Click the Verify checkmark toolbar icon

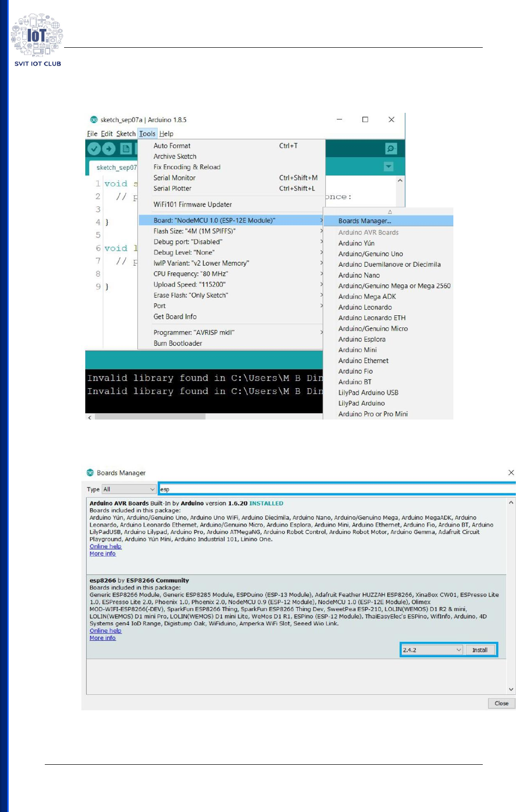coord(94,149)
